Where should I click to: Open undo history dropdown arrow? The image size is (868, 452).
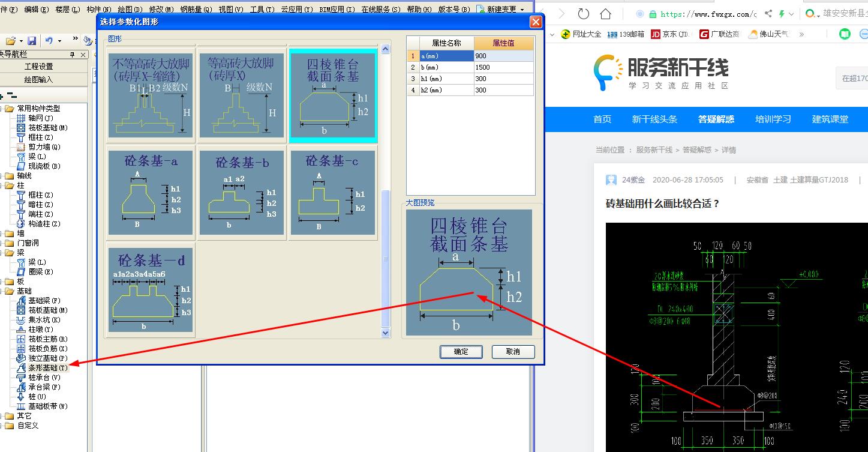tap(59, 41)
